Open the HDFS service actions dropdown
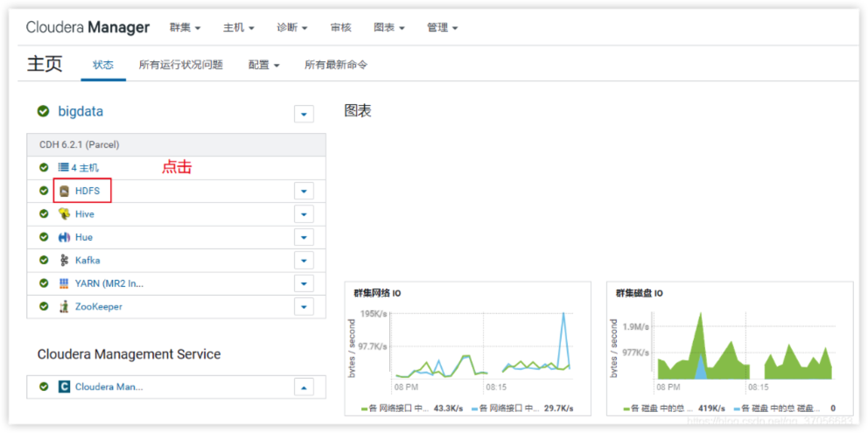Image resolution: width=868 pixels, height=433 pixels. click(304, 191)
